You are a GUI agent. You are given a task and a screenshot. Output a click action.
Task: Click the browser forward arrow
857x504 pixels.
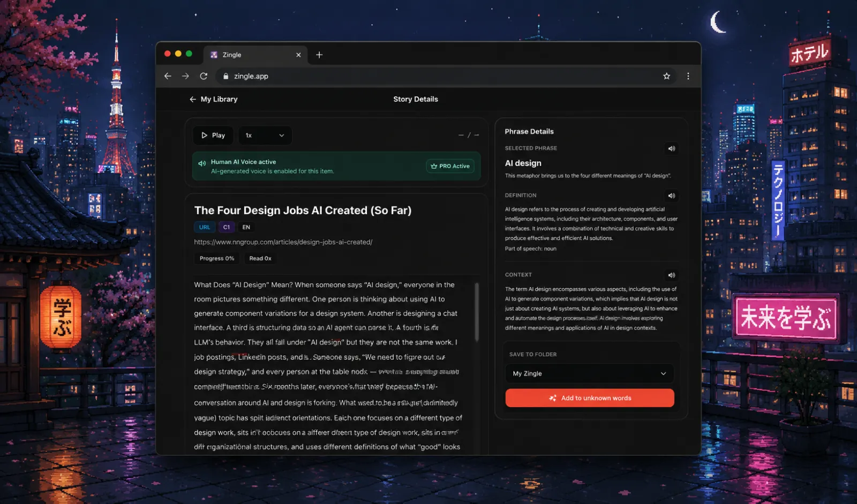pos(185,76)
